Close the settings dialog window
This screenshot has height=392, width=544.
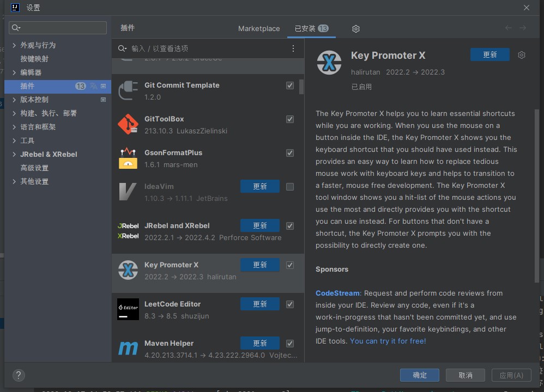(527, 8)
